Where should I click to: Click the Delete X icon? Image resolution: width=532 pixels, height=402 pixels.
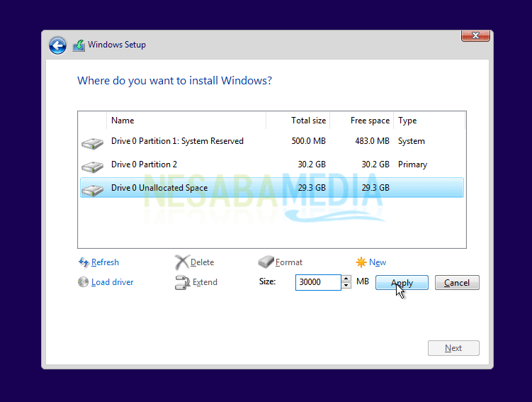pyautogui.click(x=182, y=262)
